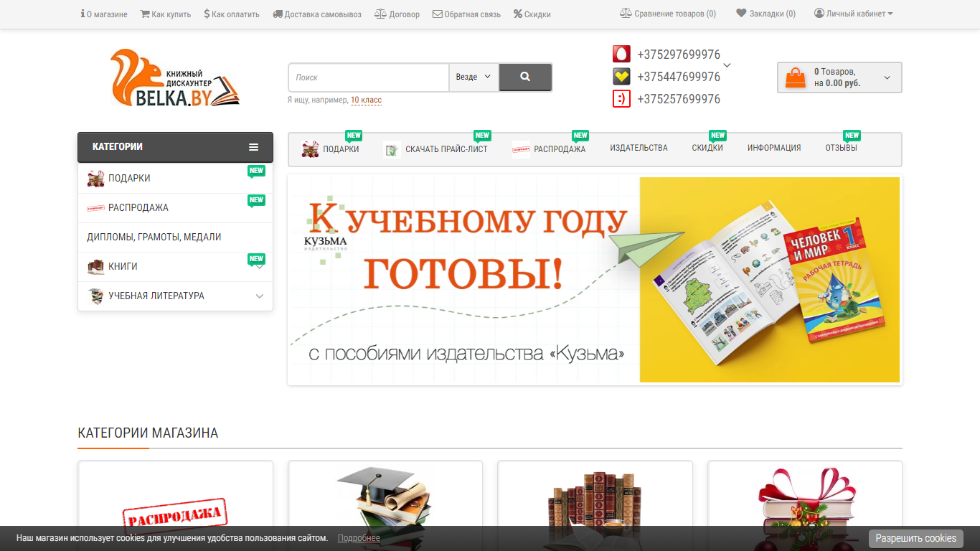Click the life:) operator phone icon
This screenshot has width=980, height=551.
coord(621,99)
